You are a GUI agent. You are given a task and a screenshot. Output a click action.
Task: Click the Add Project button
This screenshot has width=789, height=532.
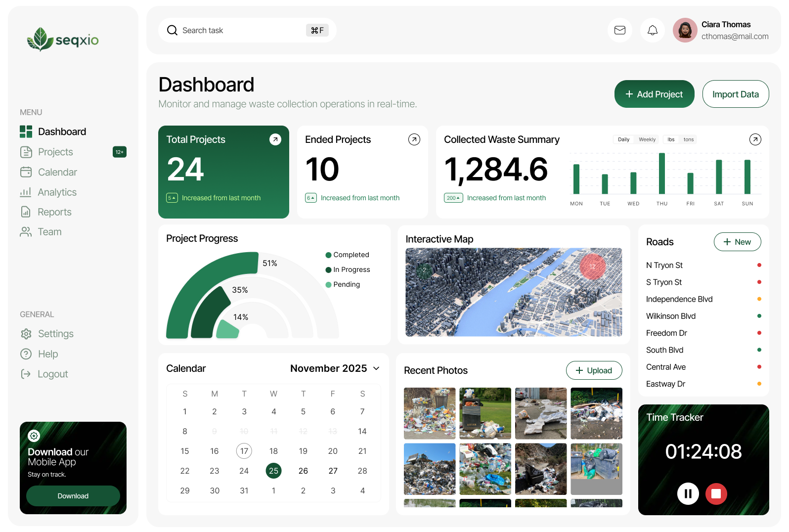[x=654, y=94]
